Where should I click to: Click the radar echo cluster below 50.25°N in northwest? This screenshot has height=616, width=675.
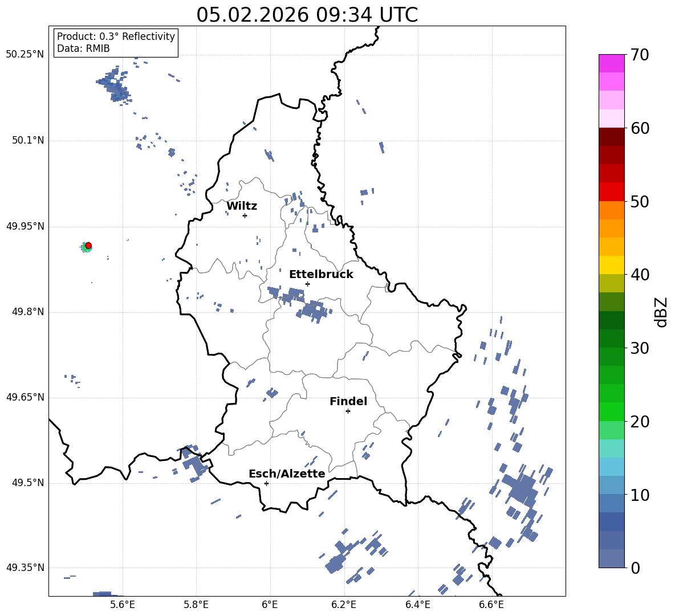coord(114,85)
